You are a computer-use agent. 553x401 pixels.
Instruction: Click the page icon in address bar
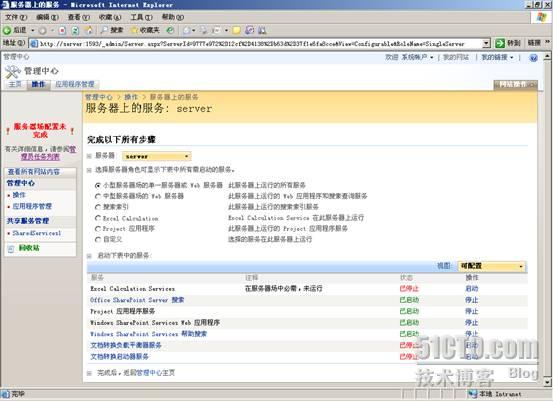(34, 44)
